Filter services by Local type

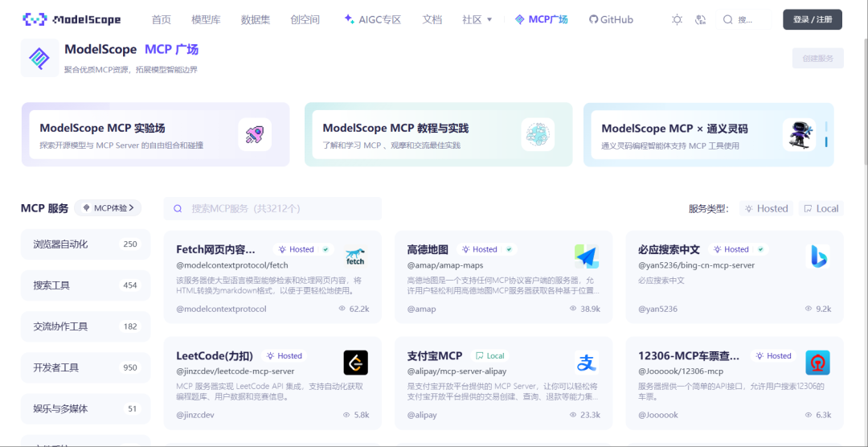pos(821,209)
